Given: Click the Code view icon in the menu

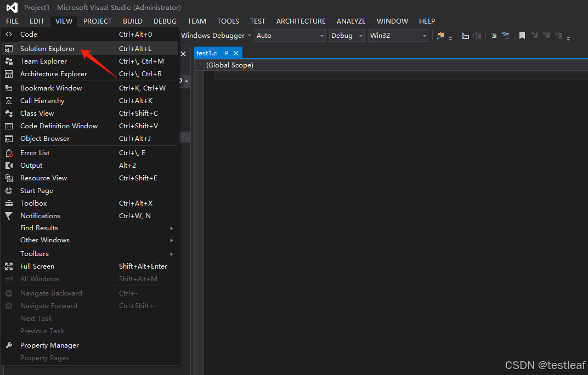Looking at the screenshot, I should point(9,34).
